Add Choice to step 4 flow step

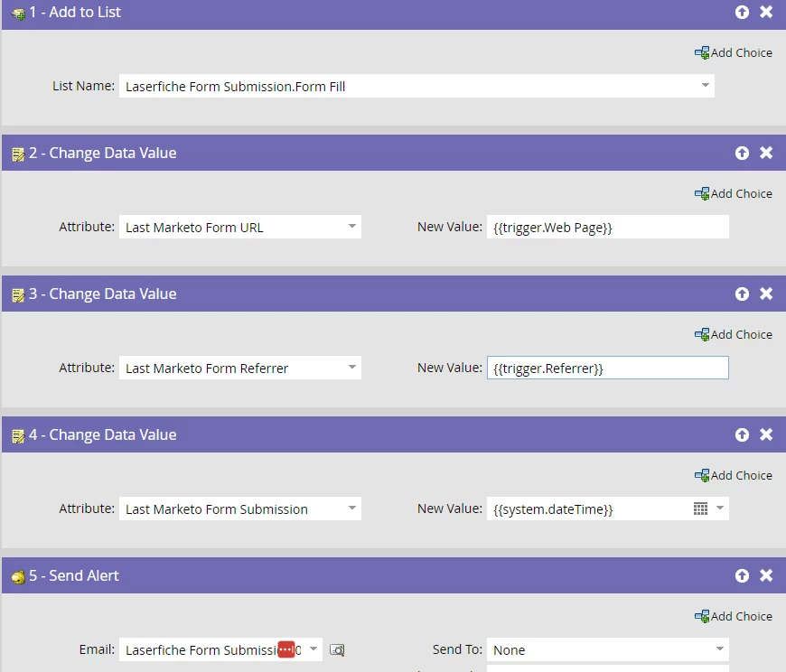click(734, 475)
